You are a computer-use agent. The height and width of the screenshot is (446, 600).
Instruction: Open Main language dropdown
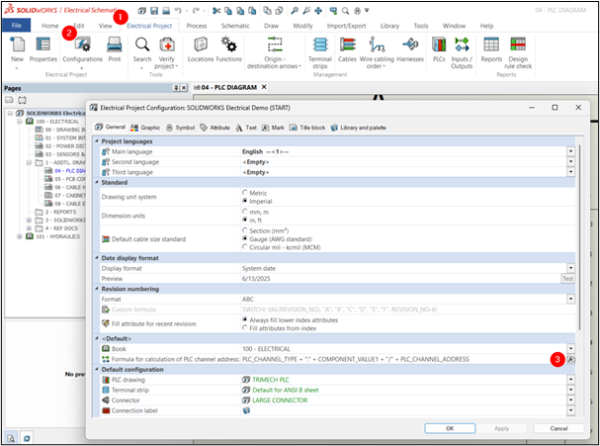571,151
